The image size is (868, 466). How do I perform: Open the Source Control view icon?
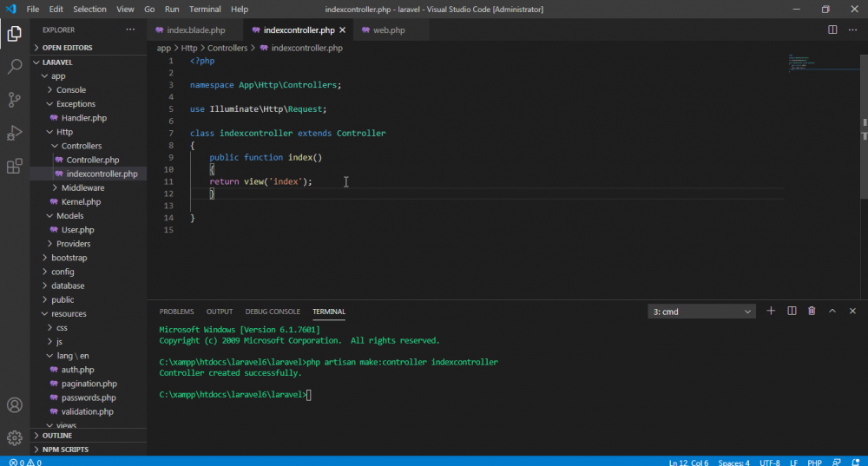[15, 100]
